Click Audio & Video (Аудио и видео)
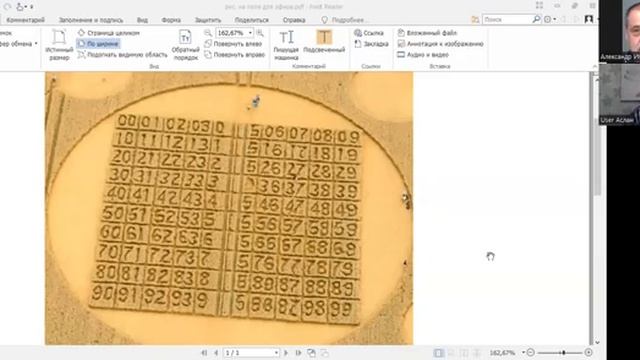 [423, 55]
